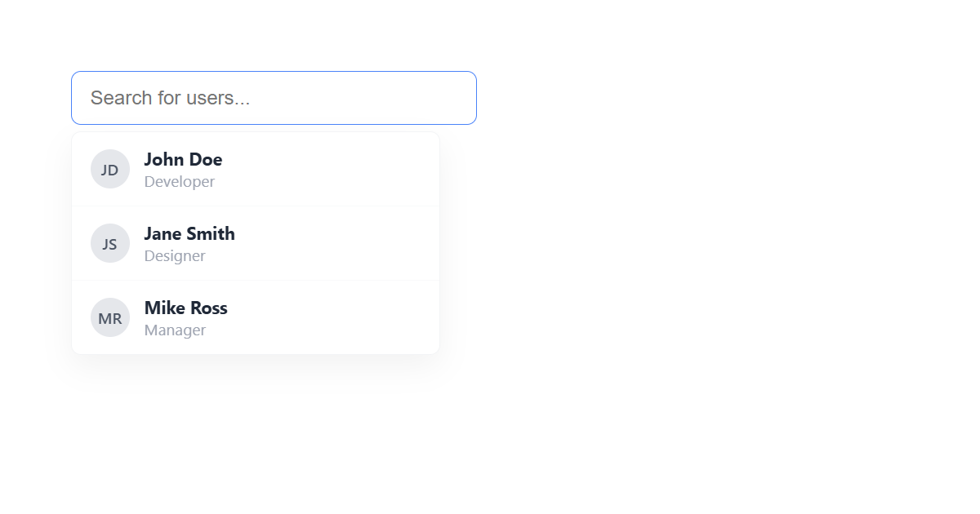980x514 pixels.
Task: Select the second suggestion row for Jane Smith
Action: [x=255, y=242]
